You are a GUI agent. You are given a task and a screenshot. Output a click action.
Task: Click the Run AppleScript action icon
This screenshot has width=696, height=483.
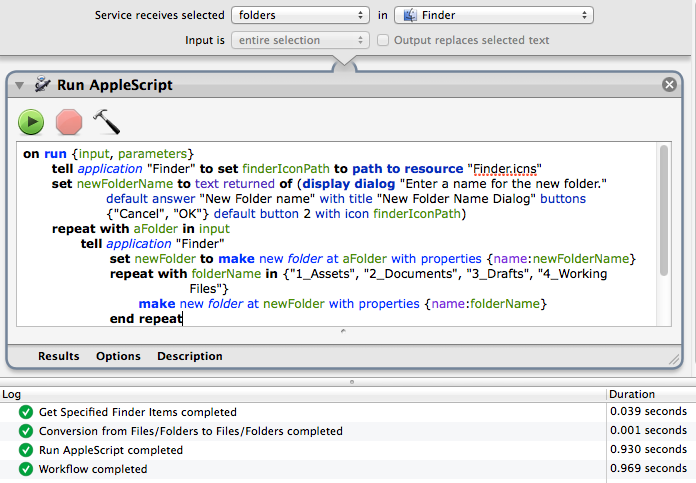pyautogui.click(x=43, y=84)
